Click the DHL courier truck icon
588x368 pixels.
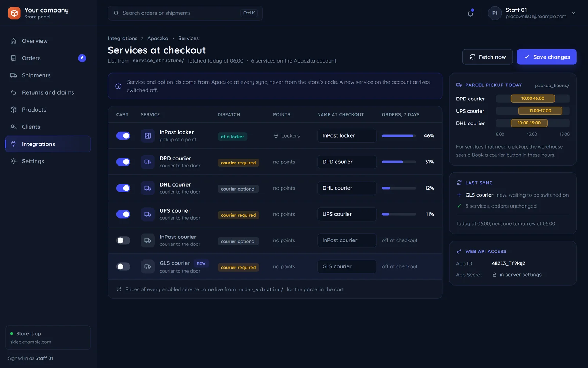coord(148,188)
